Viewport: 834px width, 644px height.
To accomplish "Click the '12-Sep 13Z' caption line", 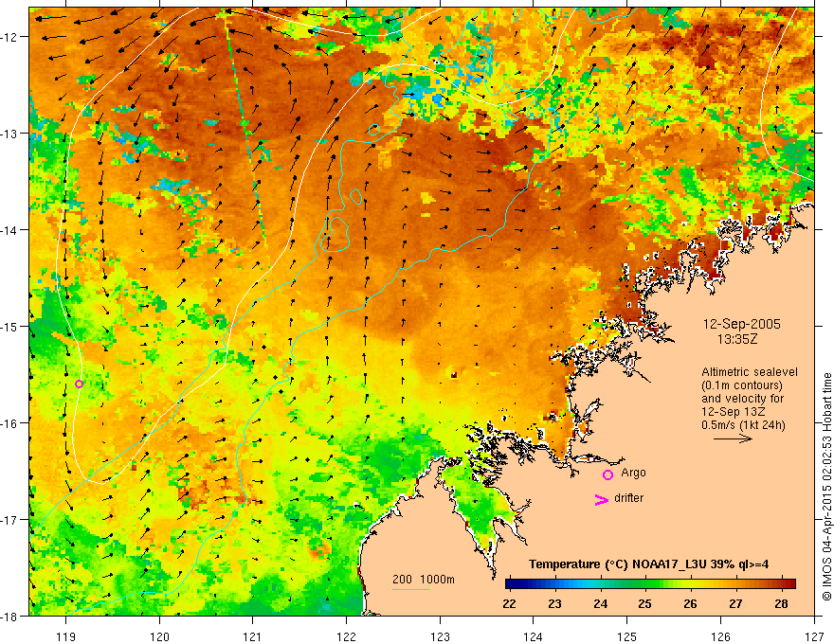I will click(734, 412).
